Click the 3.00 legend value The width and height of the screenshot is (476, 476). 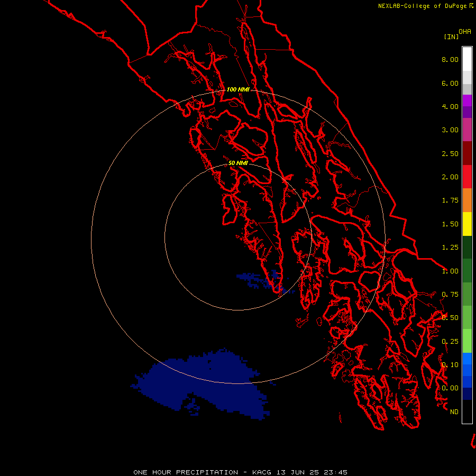pos(450,130)
